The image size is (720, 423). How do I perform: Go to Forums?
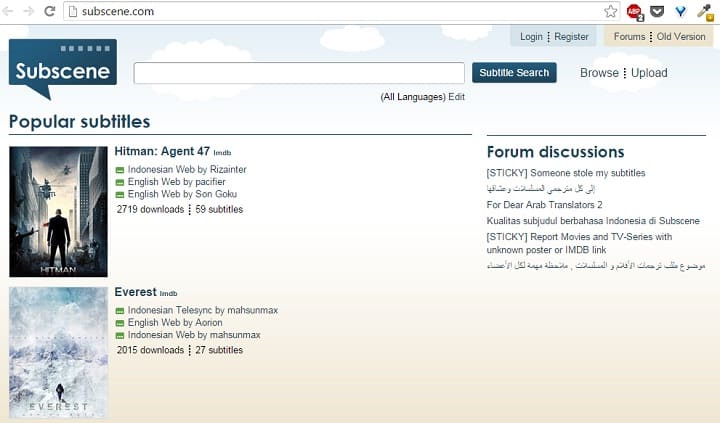[x=630, y=37]
